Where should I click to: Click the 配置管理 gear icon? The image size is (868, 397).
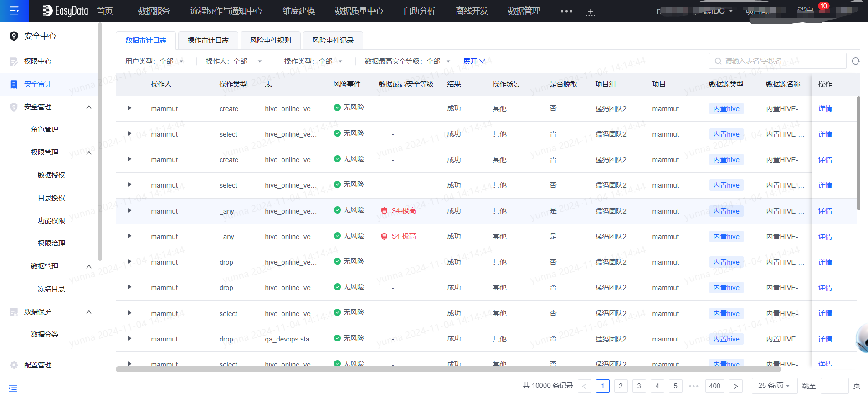14,365
